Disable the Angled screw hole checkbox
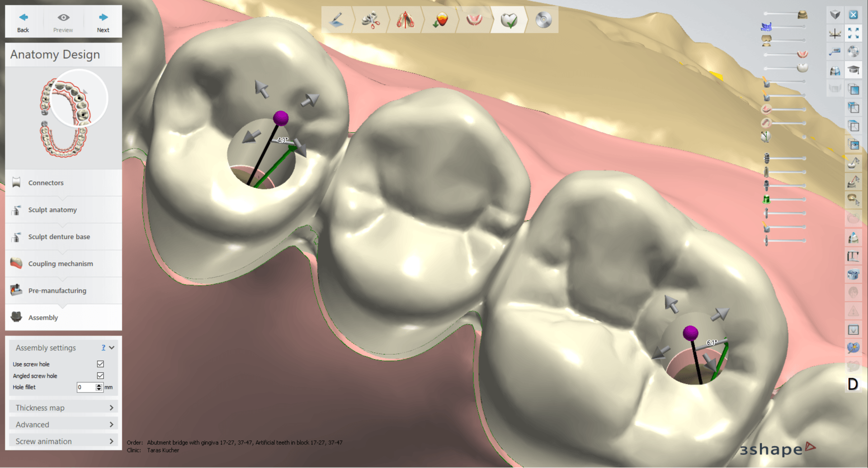Image resolution: width=868 pixels, height=468 pixels. (100, 375)
